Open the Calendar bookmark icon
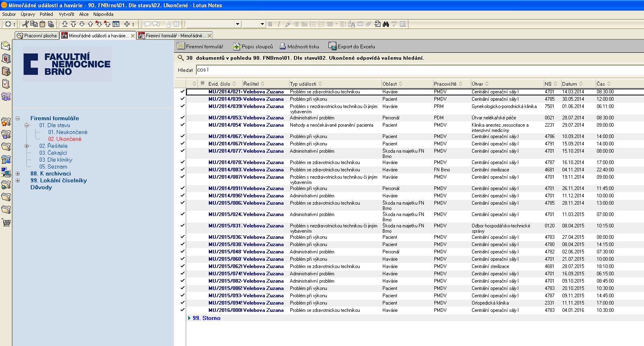The height and width of the screenshot is (346, 644). pos(6,58)
